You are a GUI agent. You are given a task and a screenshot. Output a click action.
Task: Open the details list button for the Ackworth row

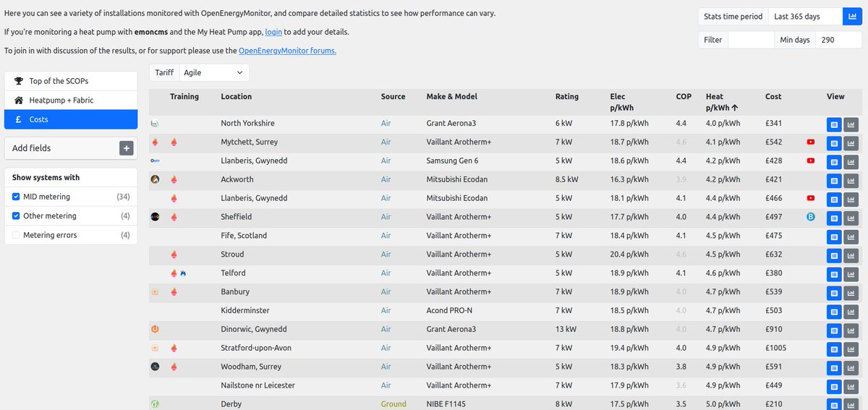point(834,181)
